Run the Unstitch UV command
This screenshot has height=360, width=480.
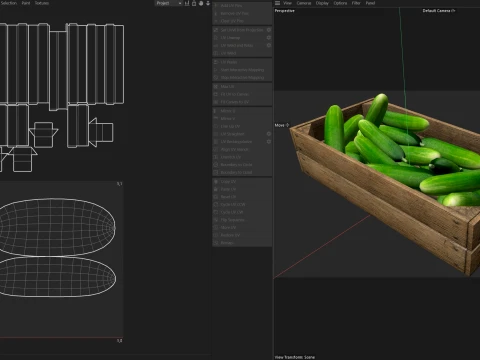pos(242,157)
